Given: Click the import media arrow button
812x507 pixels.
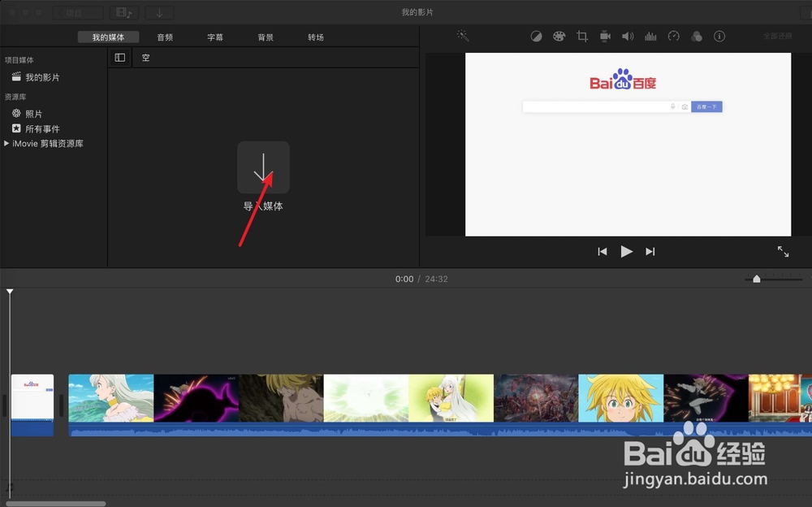Looking at the screenshot, I should point(263,167).
